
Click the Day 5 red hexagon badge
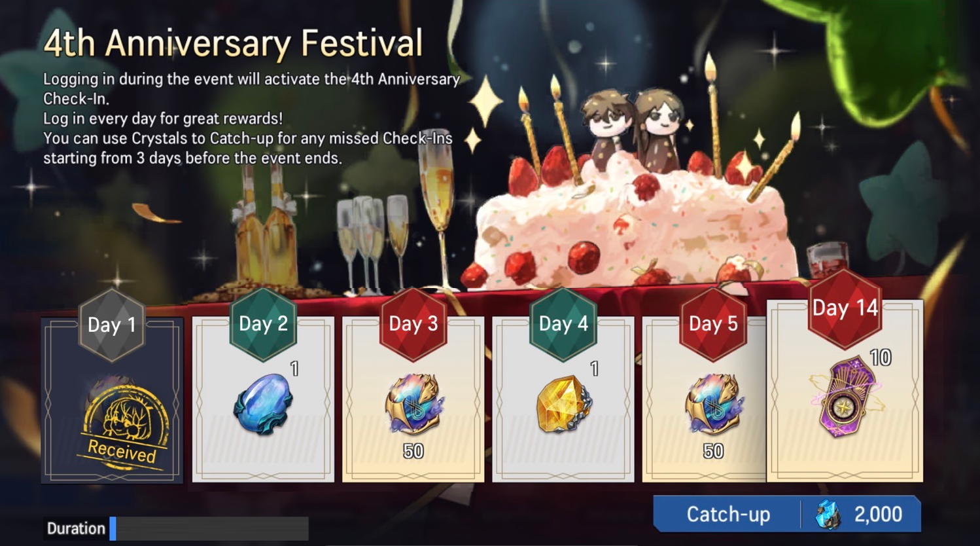(x=713, y=324)
